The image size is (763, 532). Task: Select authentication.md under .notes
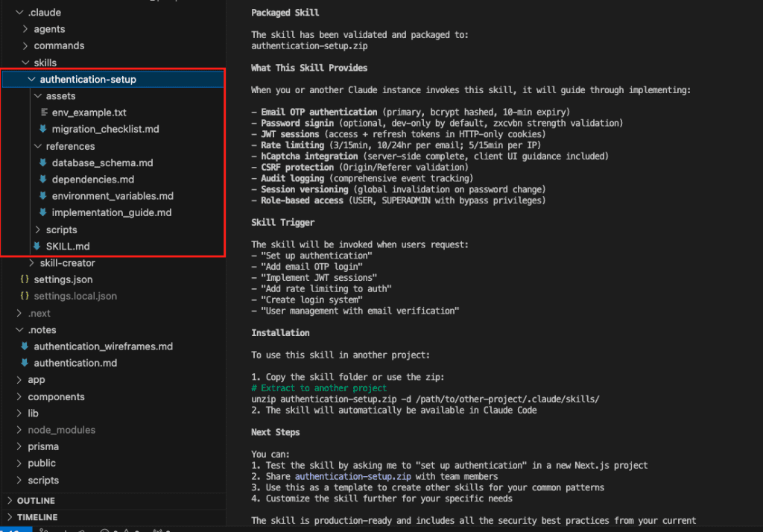point(75,363)
